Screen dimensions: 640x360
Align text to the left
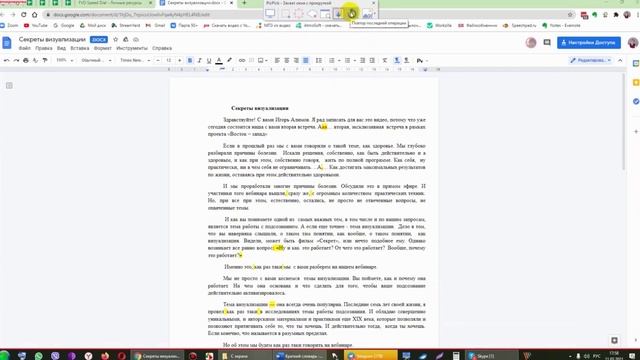click(x=277, y=60)
